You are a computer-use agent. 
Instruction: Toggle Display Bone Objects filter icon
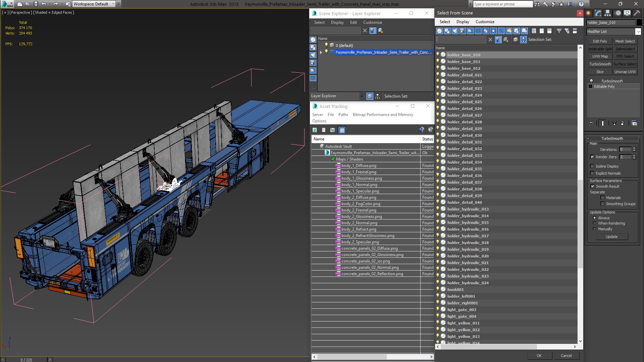pos(501,31)
